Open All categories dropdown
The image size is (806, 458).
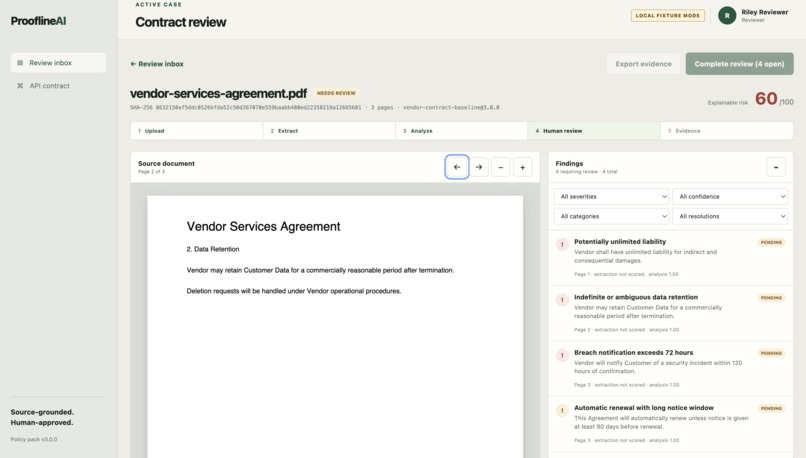click(611, 216)
